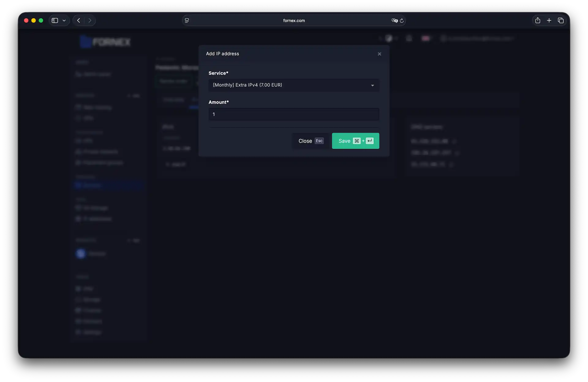Click into the Amount input field
Viewport: 588px width, 382px height.
pyautogui.click(x=294, y=114)
